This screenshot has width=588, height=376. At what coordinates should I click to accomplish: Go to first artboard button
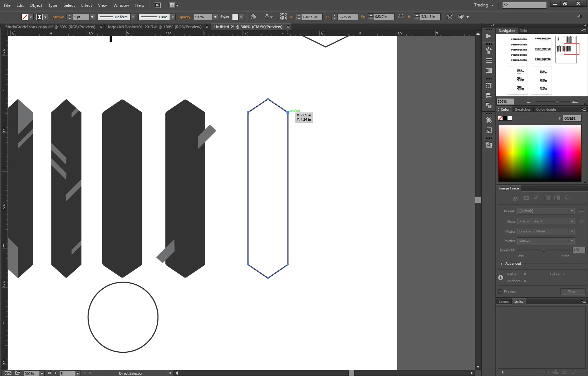pos(49,373)
